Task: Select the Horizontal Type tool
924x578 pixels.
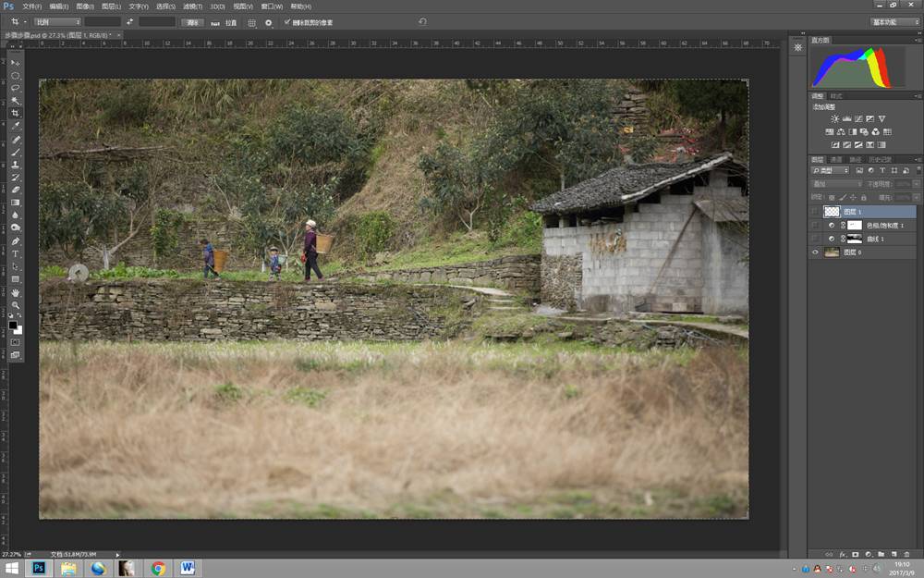Action: (x=16, y=253)
